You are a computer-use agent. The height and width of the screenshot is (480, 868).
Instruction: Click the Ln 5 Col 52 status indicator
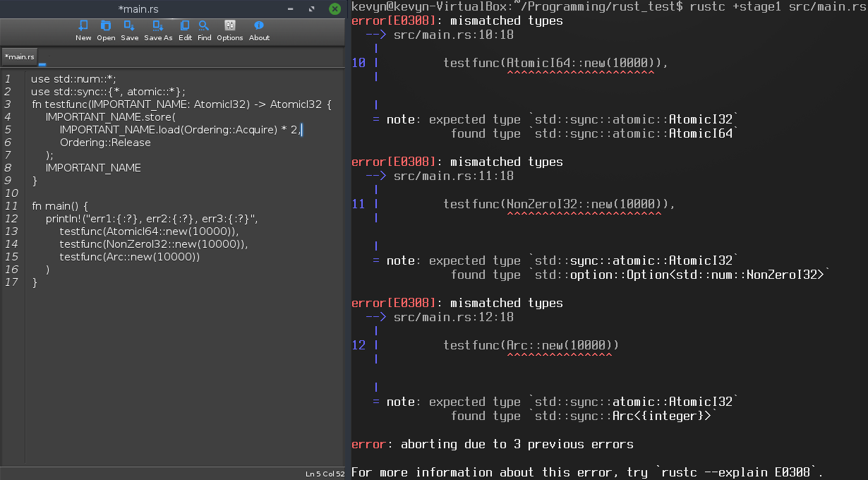click(325, 473)
